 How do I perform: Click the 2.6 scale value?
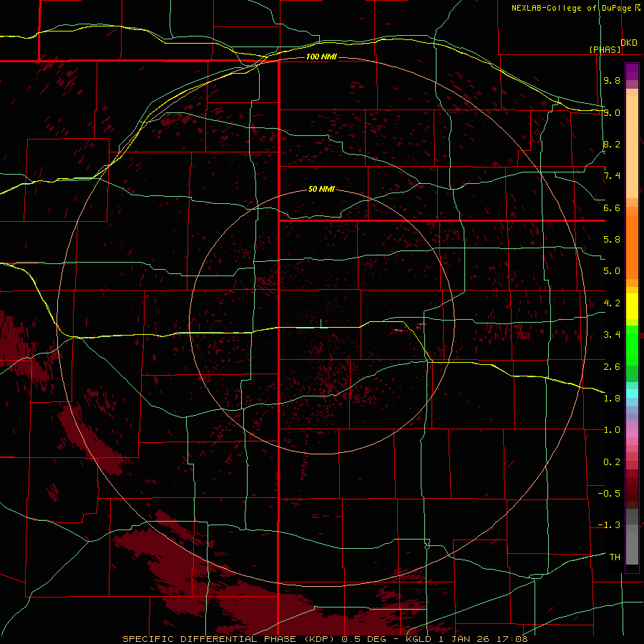point(612,367)
